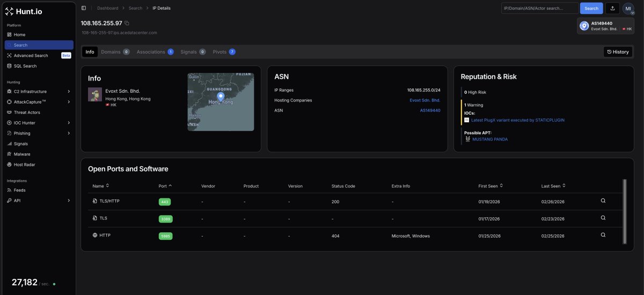Go to Dashboard breadcrumb

tap(108, 8)
